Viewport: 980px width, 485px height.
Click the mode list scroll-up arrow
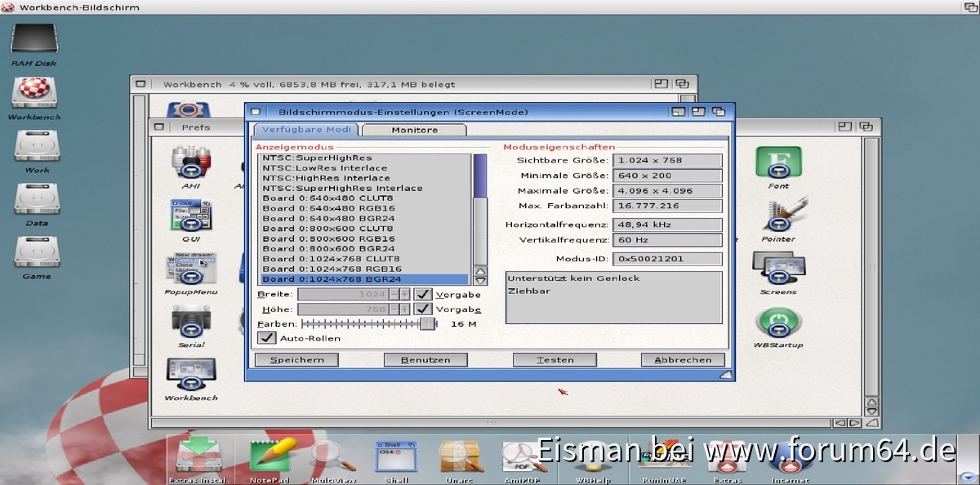pos(480,271)
